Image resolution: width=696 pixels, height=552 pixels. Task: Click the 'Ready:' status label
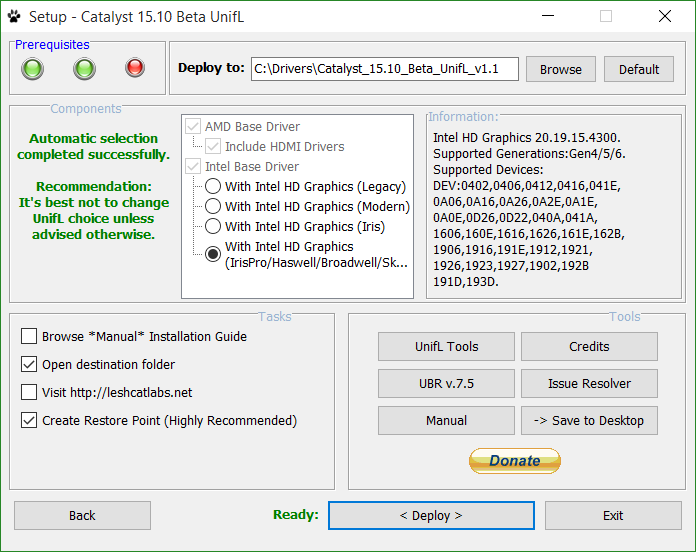[296, 515]
